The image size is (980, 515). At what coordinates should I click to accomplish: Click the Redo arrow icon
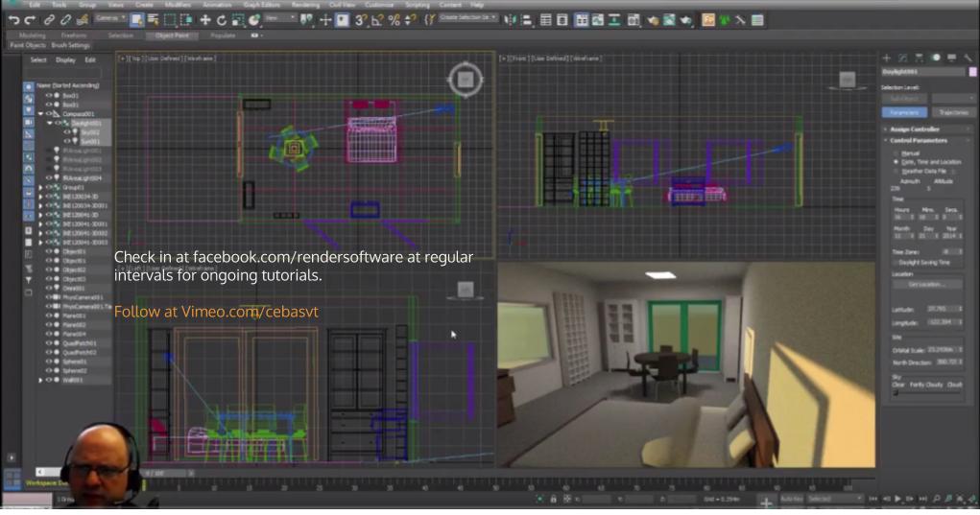pos(29,19)
